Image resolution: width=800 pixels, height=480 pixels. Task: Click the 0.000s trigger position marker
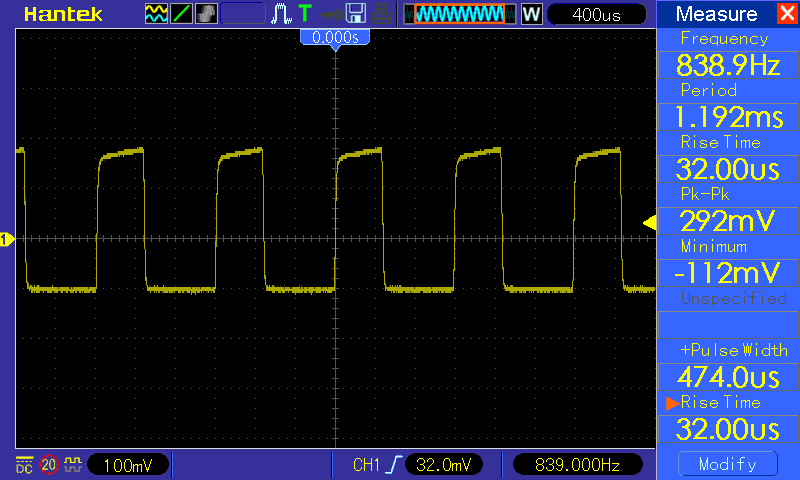335,37
